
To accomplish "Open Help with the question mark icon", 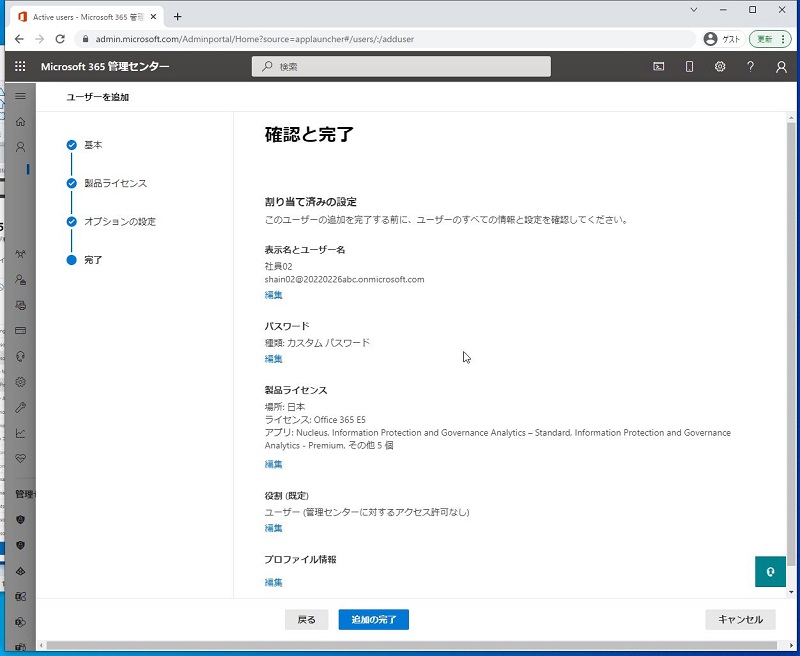I will (751, 66).
